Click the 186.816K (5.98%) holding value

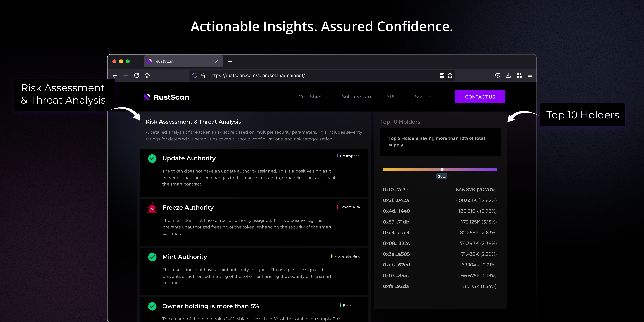(x=477, y=211)
